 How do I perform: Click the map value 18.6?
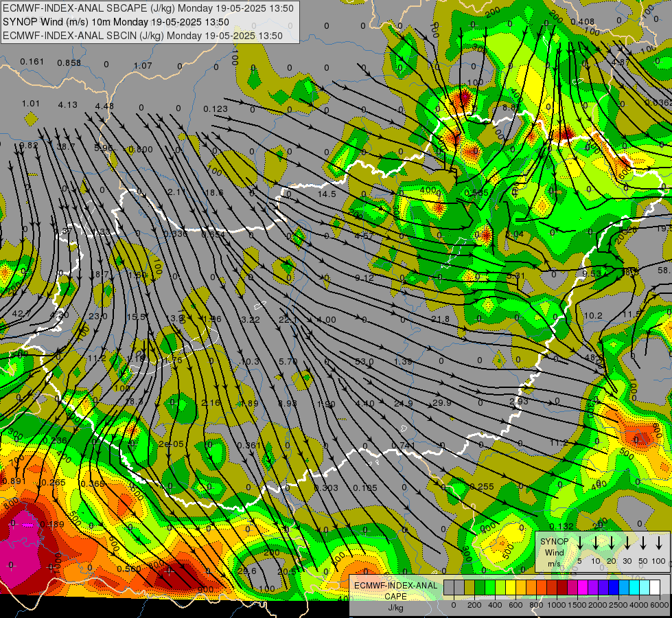[214, 192]
